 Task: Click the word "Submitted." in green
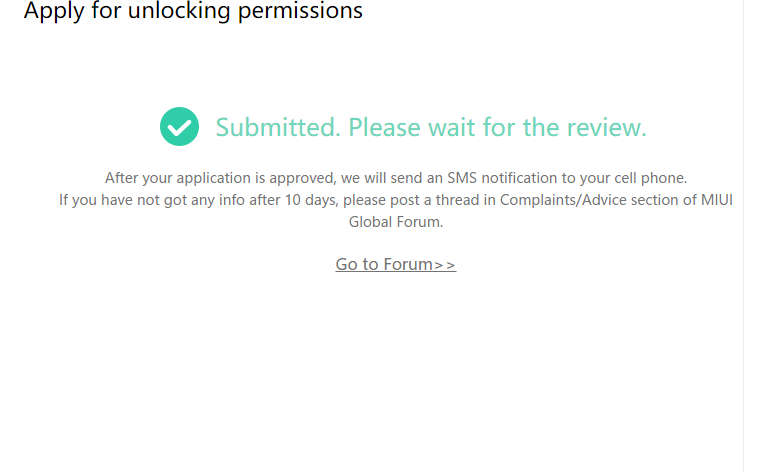point(278,128)
